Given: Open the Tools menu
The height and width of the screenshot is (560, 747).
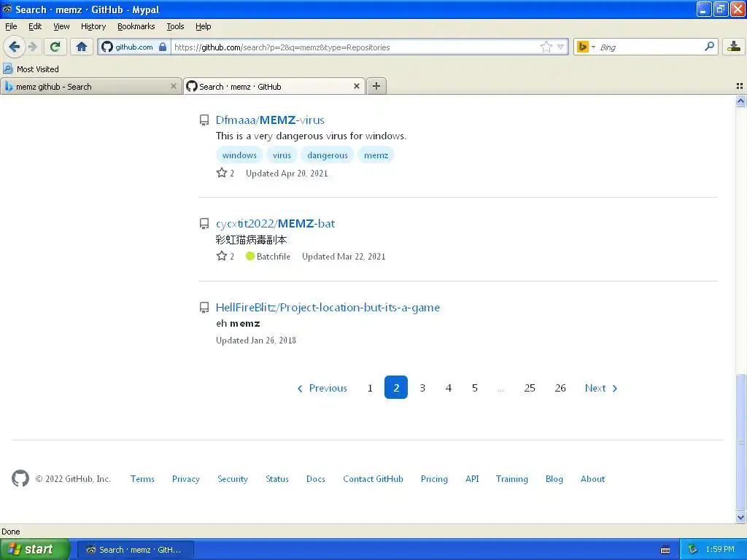Looking at the screenshot, I should 175,26.
